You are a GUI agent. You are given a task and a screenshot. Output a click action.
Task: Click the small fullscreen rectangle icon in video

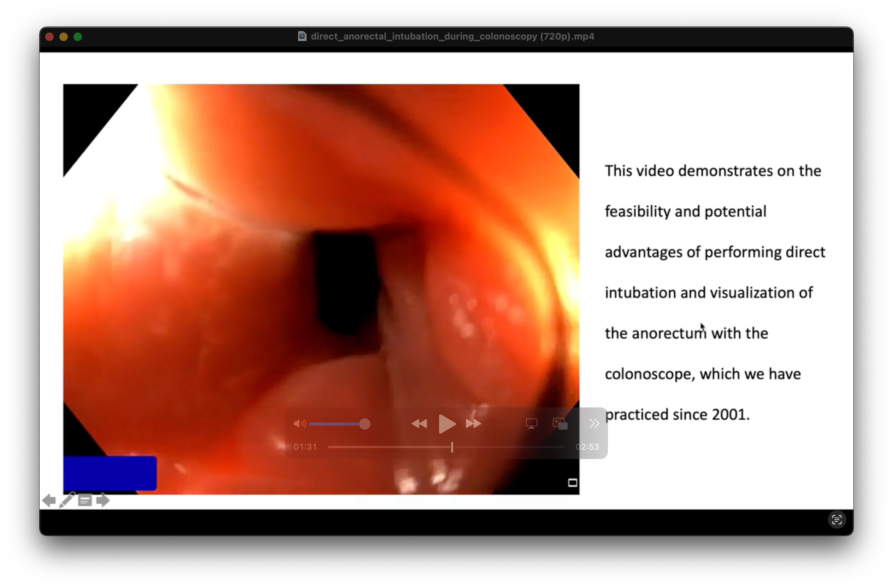click(x=572, y=483)
